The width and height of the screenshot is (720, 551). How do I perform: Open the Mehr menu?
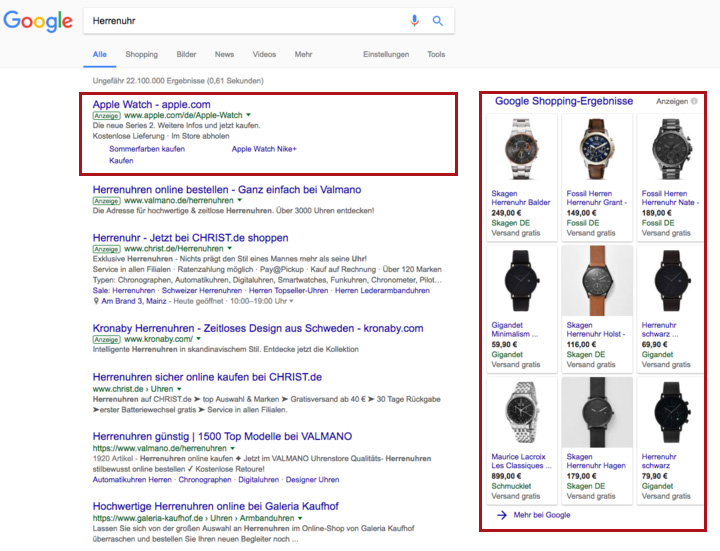pos(304,54)
